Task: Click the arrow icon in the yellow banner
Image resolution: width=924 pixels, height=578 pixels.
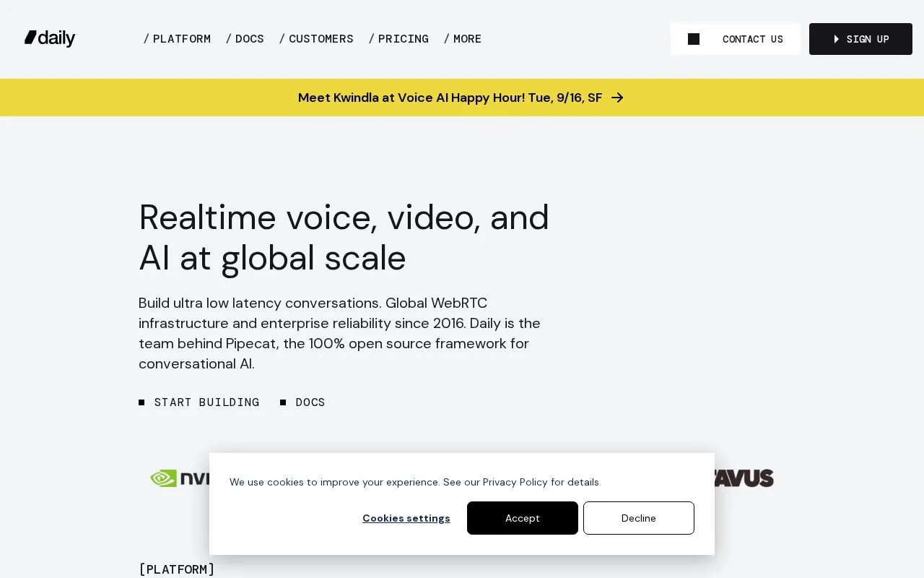Action: point(617,98)
